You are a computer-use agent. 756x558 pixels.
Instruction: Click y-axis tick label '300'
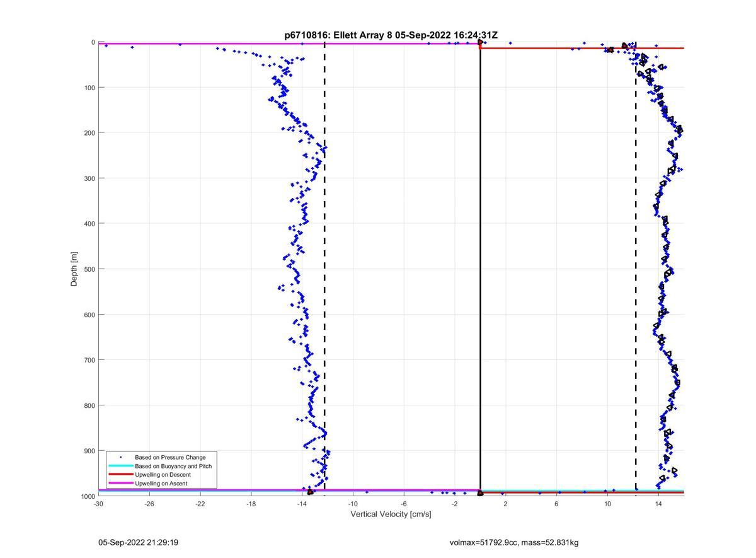coord(89,178)
